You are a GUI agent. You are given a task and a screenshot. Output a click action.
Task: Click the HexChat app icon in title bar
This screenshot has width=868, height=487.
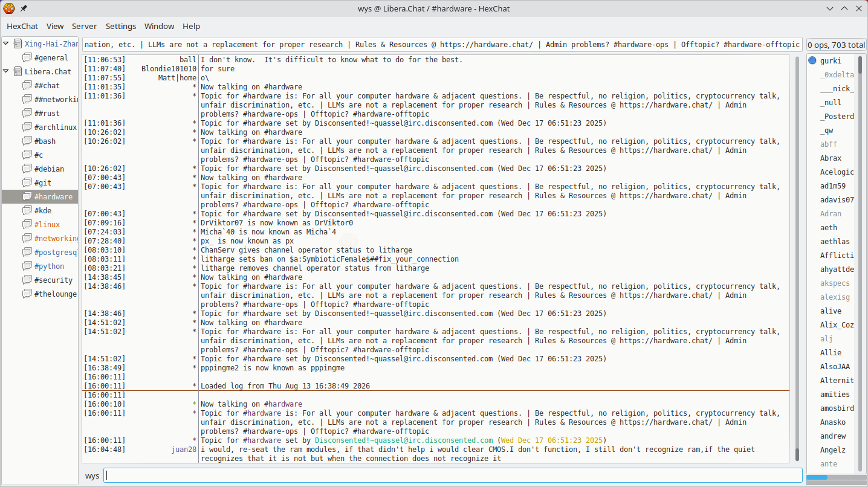[9, 8]
